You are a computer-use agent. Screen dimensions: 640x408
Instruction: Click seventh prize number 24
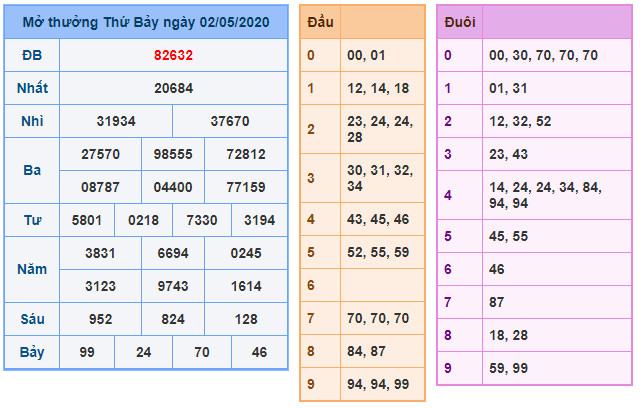point(143,352)
